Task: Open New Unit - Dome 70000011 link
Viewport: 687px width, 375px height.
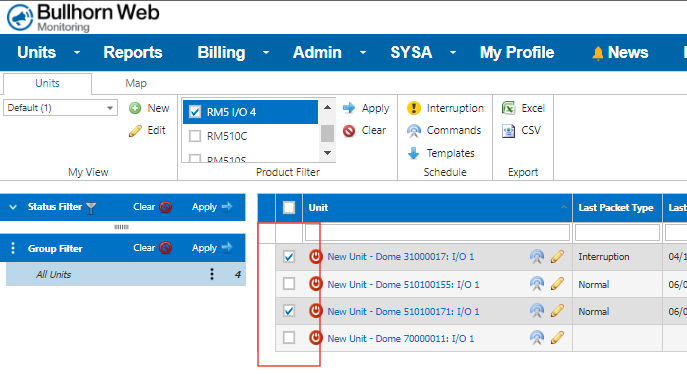Action: pos(400,338)
